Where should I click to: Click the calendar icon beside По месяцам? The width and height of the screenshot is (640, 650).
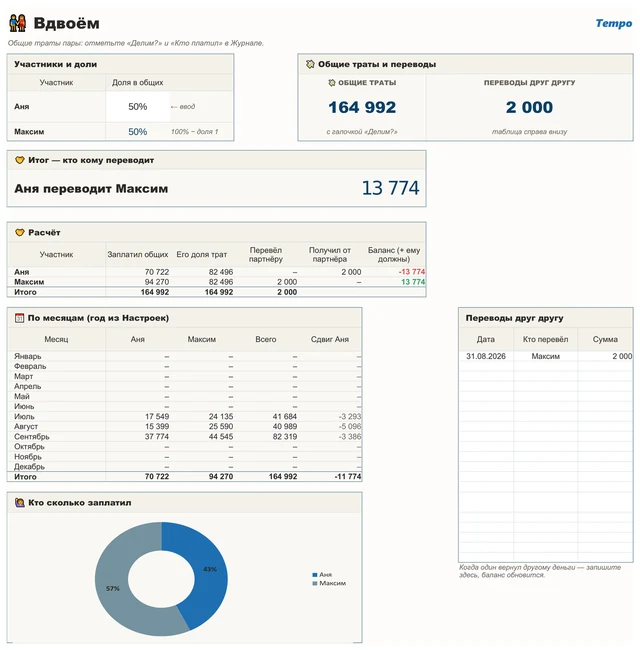coord(19,318)
